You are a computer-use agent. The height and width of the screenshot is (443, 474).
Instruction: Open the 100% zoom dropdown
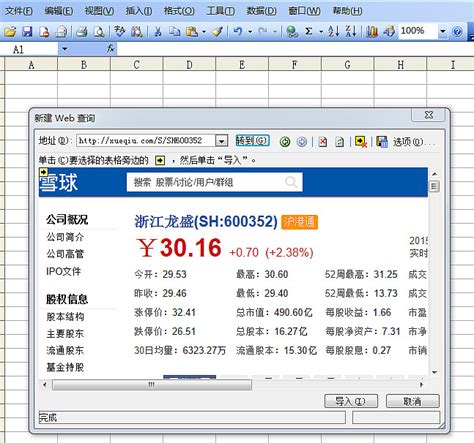coord(443,31)
